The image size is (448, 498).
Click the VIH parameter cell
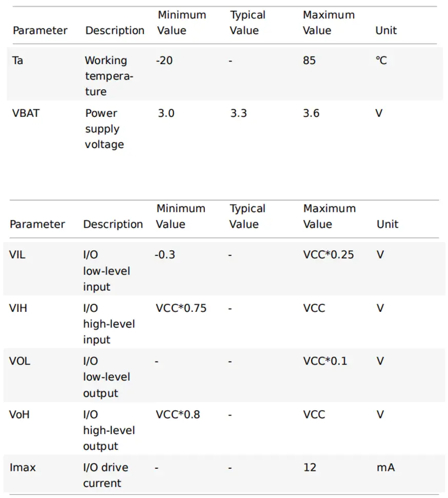(18, 308)
